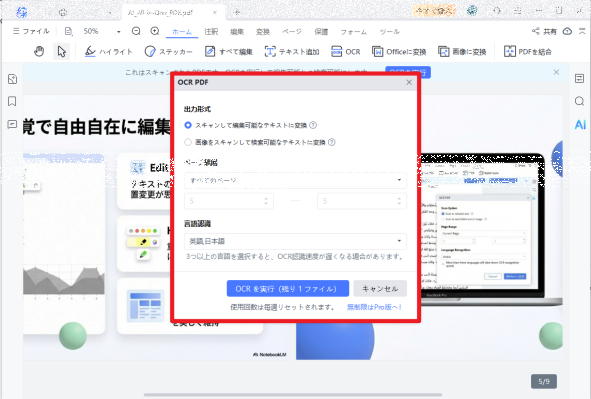Open the search icon in right sidebar

[x=579, y=101]
